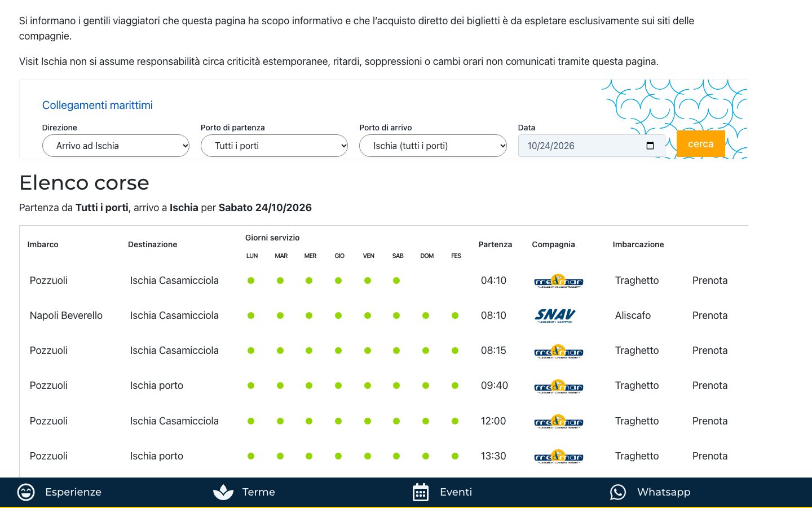This screenshot has width=812, height=508.
Task: Click Medmar logo in the 08:15 row
Action: point(558,351)
